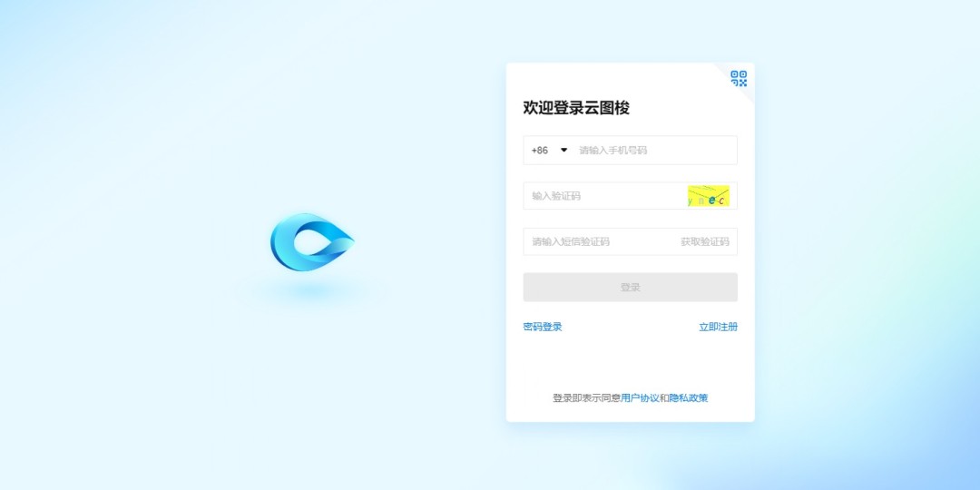Open the +86 country code dropdown

point(549,150)
